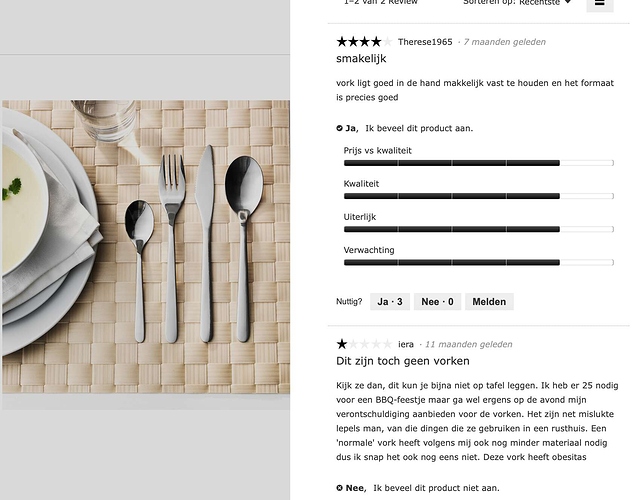Screen dimensions: 634x500
Task: Click the 1–2 van 2 Review count
Action: pos(381,2)
